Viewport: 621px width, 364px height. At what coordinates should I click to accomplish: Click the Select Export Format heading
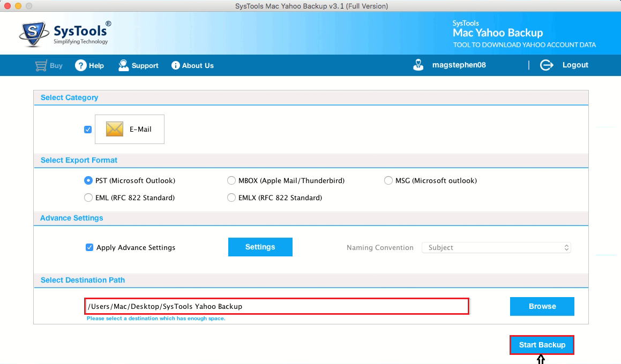(x=79, y=160)
